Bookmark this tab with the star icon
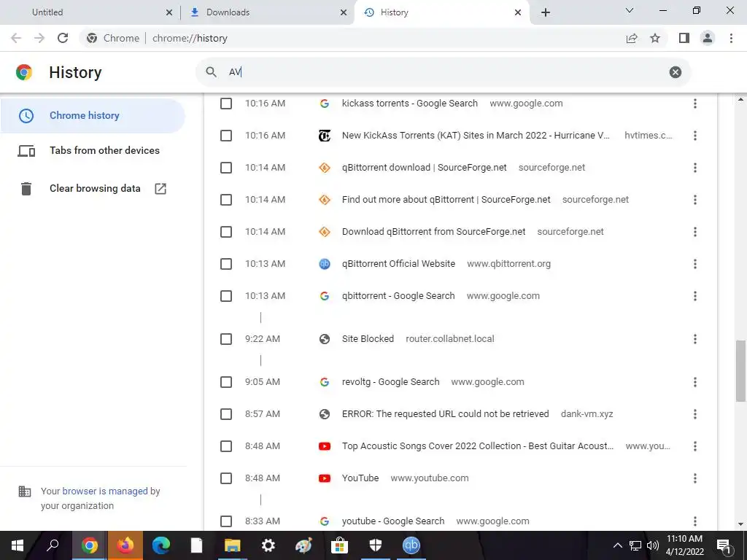 pyautogui.click(x=655, y=38)
